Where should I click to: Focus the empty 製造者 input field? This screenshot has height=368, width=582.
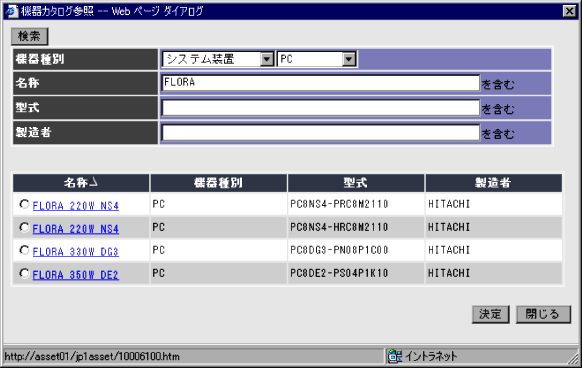coord(321,133)
